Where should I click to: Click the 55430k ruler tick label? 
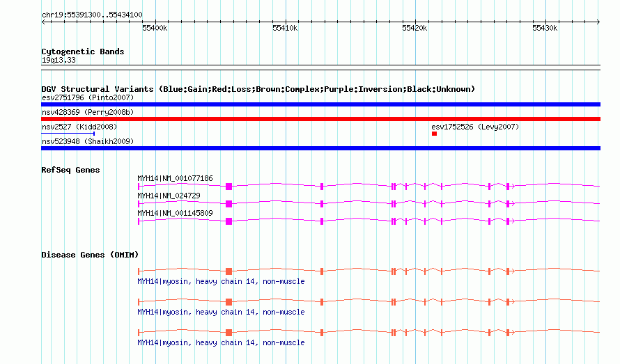545,28
